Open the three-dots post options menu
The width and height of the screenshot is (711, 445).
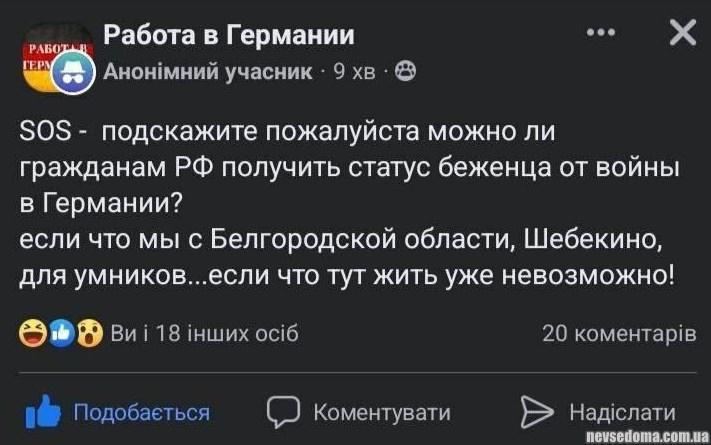point(601,33)
